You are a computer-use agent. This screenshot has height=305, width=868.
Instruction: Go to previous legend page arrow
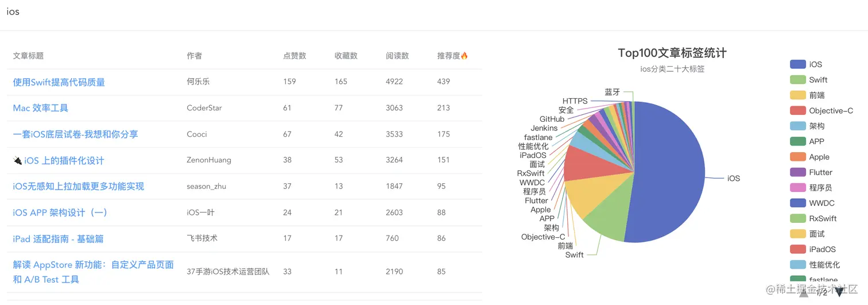click(x=804, y=292)
